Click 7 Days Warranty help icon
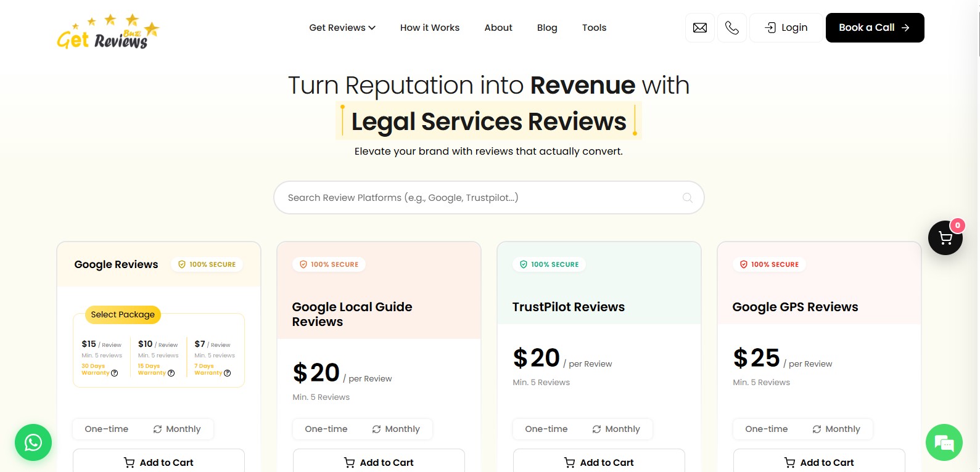The width and height of the screenshot is (980, 472). [x=227, y=373]
